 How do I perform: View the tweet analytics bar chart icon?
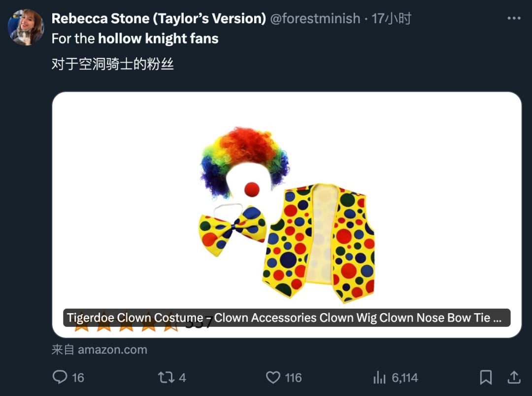click(x=379, y=378)
